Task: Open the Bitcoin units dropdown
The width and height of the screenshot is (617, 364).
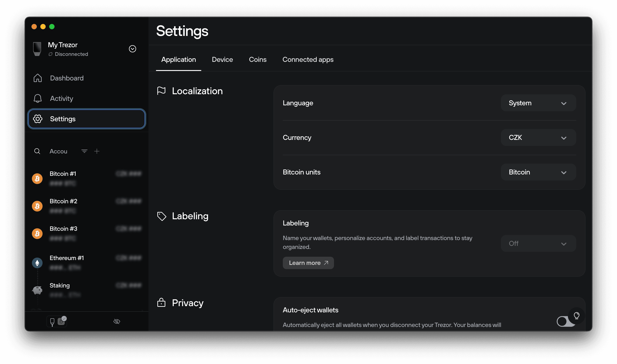Action: pyautogui.click(x=538, y=172)
